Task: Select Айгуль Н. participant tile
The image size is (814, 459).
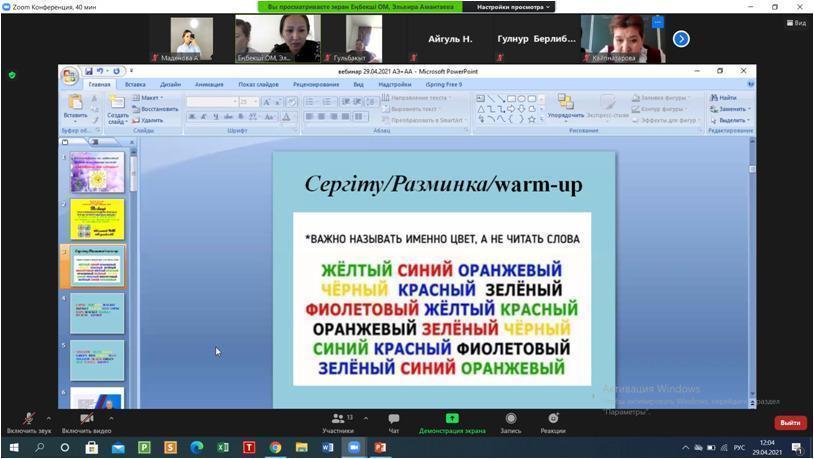Action: pyautogui.click(x=450, y=39)
